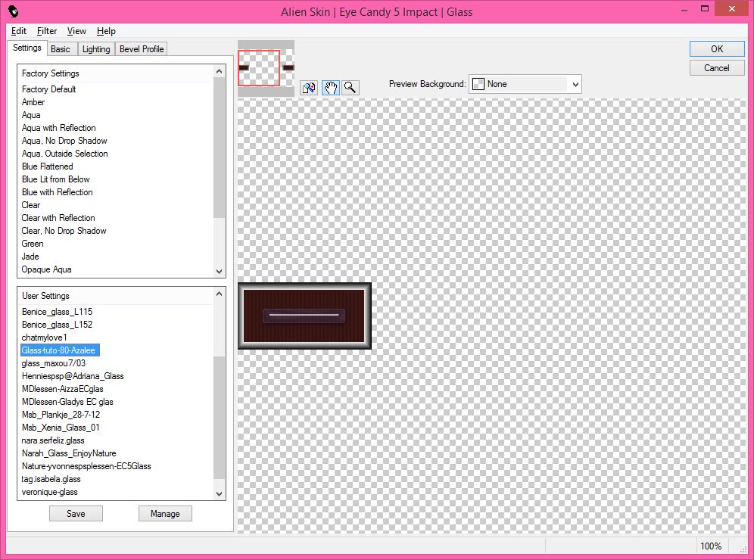Viewport: 754px width, 560px height.
Task: Select Glass-tuto-80-Azalee user setting
Action: tap(60, 350)
